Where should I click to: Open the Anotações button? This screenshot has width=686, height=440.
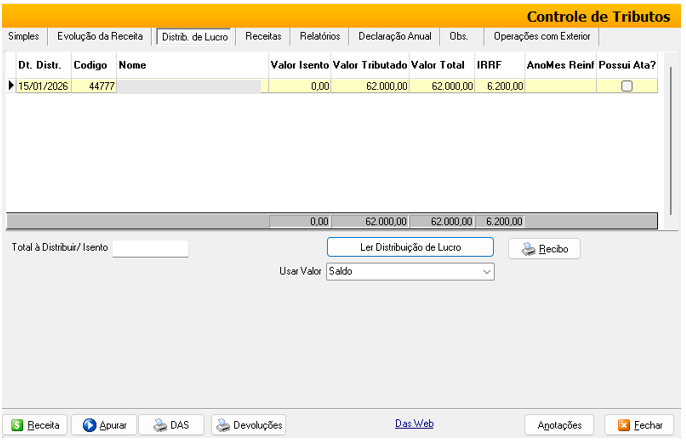[560, 425]
